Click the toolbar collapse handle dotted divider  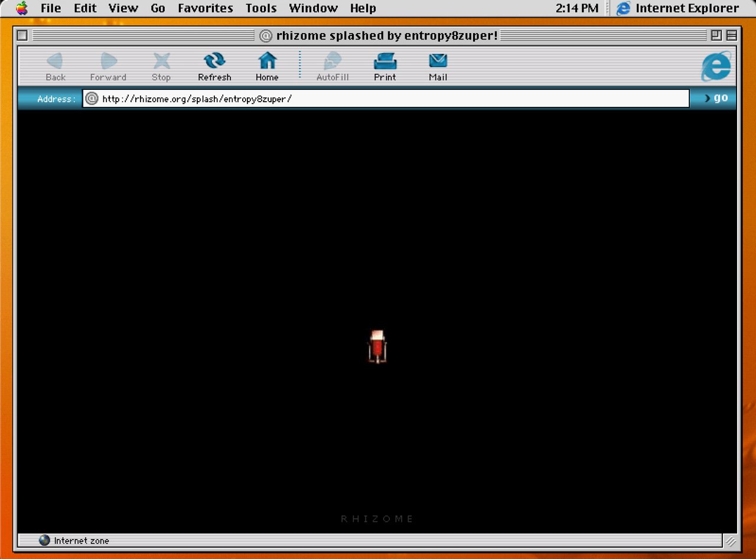(x=300, y=64)
